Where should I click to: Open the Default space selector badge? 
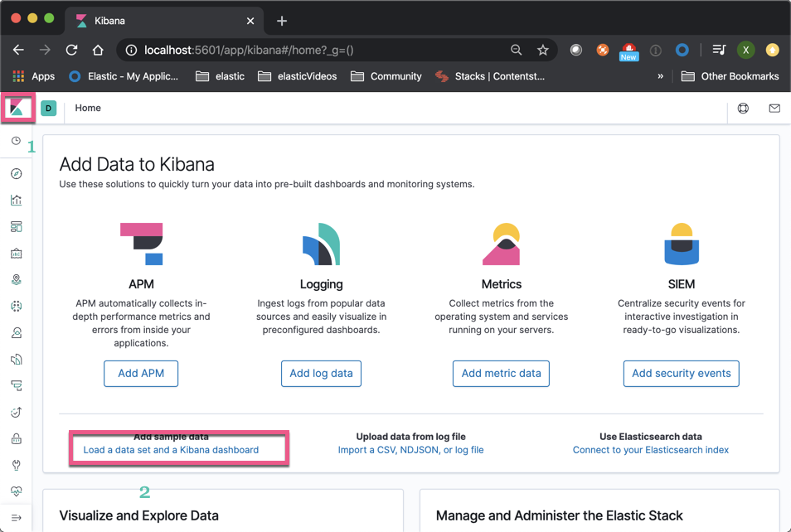pyautogui.click(x=48, y=108)
